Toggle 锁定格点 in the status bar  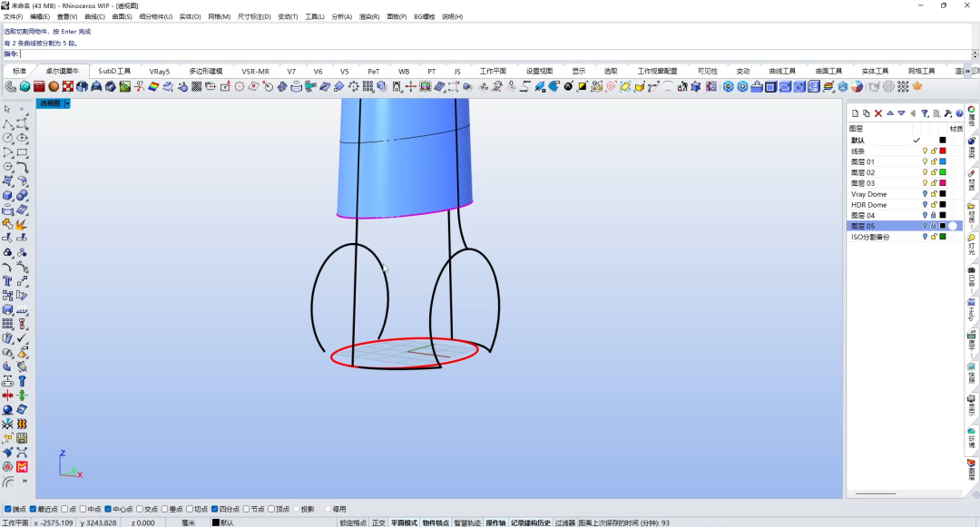[353, 522]
